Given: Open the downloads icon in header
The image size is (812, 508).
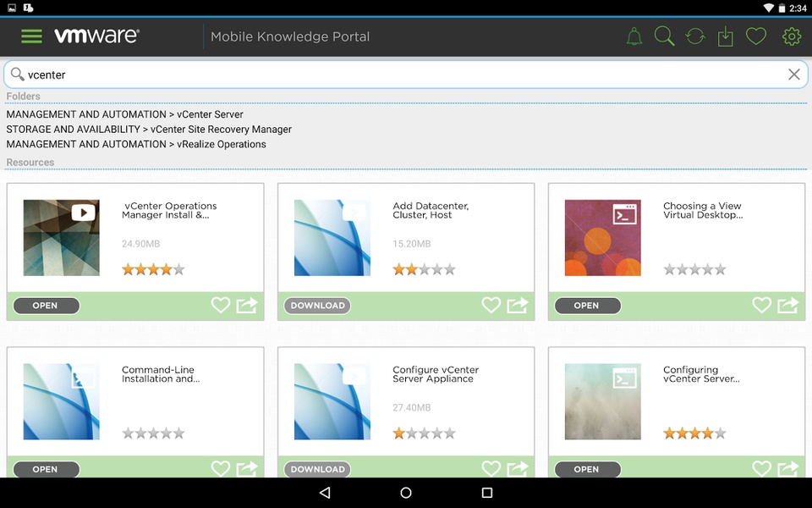Looking at the screenshot, I should pos(725,36).
